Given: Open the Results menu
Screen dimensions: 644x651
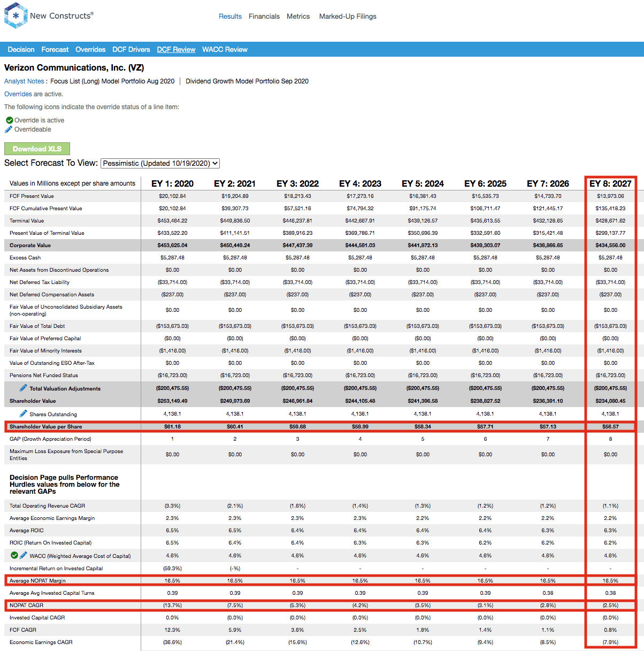Looking at the screenshot, I should pyautogui.click(x=230, y=17).
